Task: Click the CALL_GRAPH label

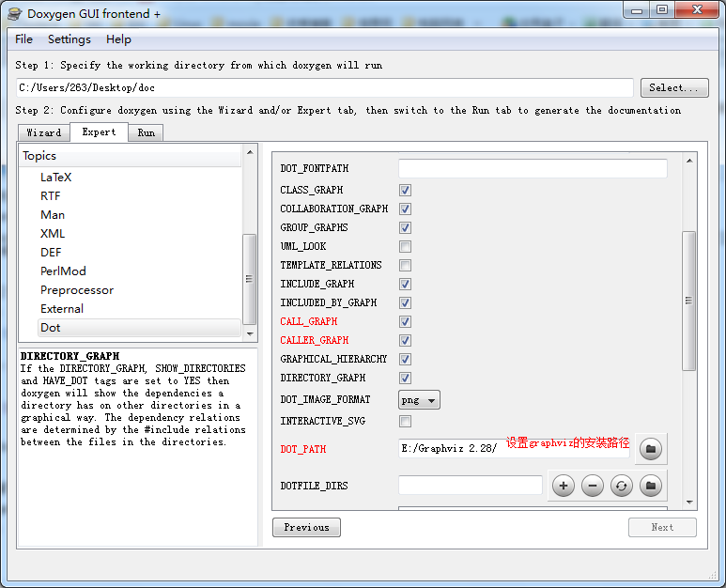Action: [x=309, y=321]
